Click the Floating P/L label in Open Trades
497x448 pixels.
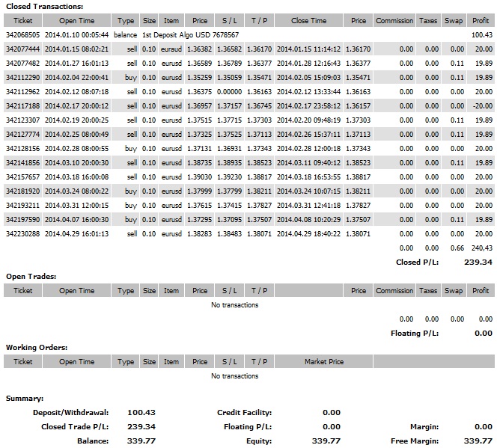point(415,333)
